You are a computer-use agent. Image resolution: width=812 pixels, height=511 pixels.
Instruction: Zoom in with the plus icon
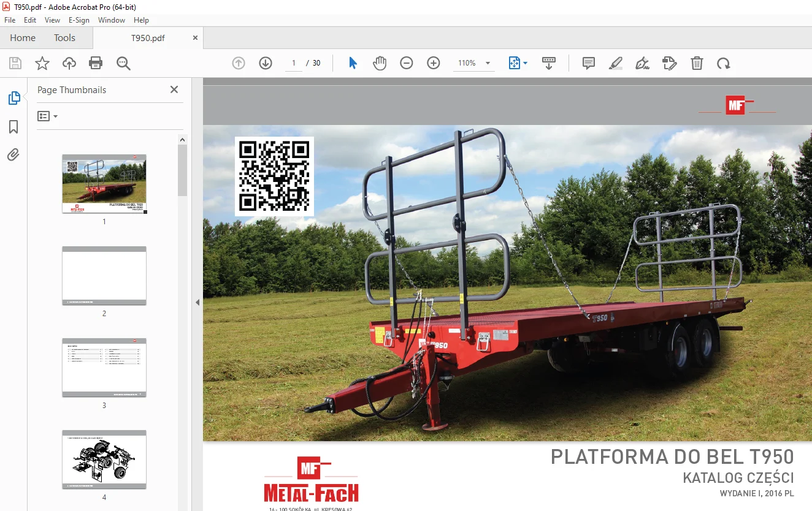coord(434,63)
